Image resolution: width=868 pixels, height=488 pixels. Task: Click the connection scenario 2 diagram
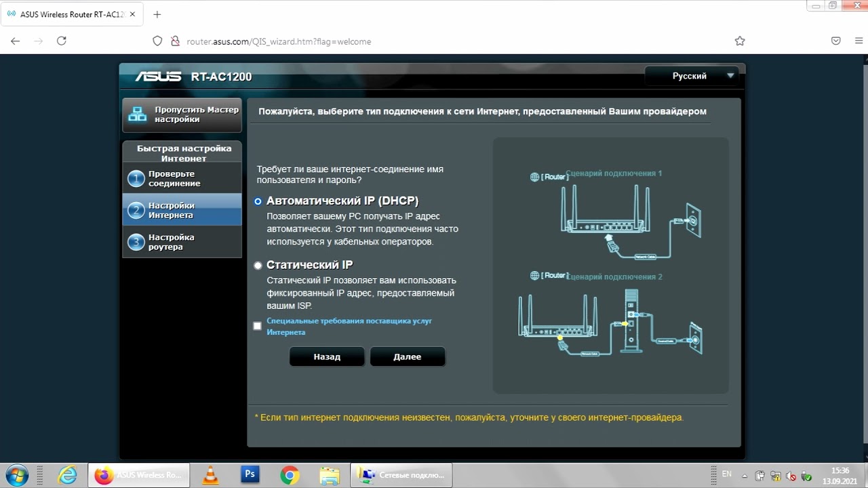[610, 313]
